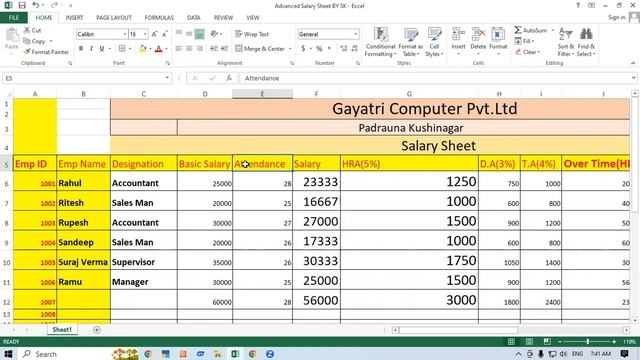Screen dimensions: 640x360
Task: Switch to the DATA tab
Action: 193,18
